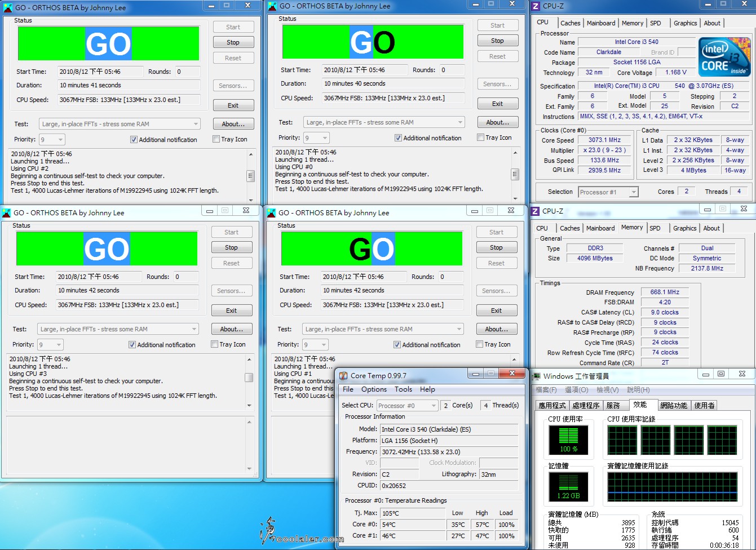The width and height of the screenshot is (756, 550).
Task: Switch to 處理程序 tab in Task Manager
Action: (x=586, y=405)
